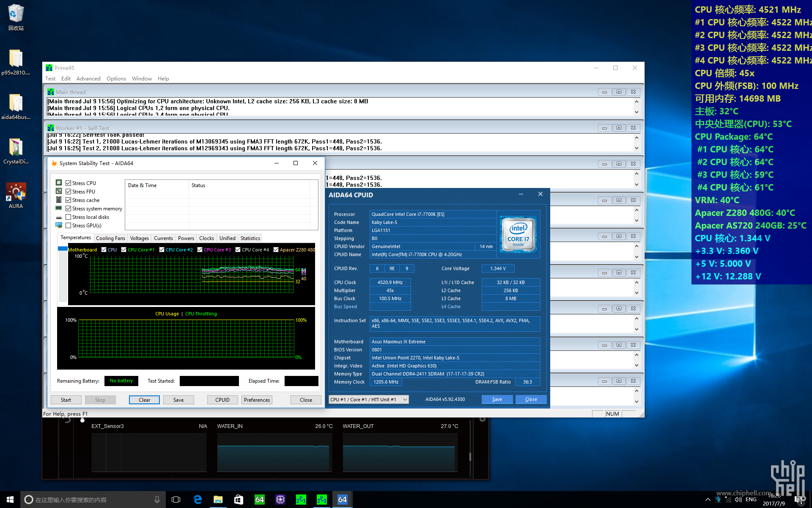Click Close in the AIDA64 CPUID window

(x=531, y=399)
